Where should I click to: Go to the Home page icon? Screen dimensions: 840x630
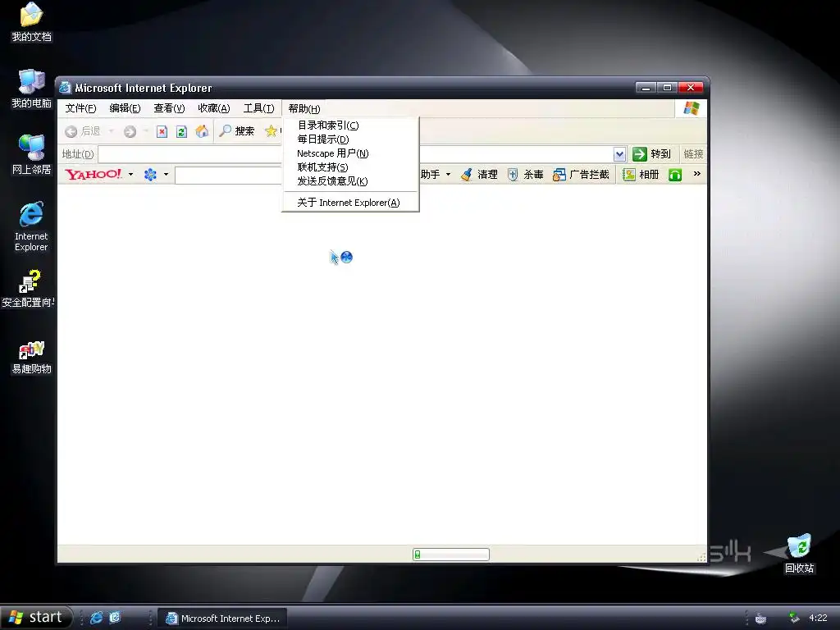coord(202,131)
